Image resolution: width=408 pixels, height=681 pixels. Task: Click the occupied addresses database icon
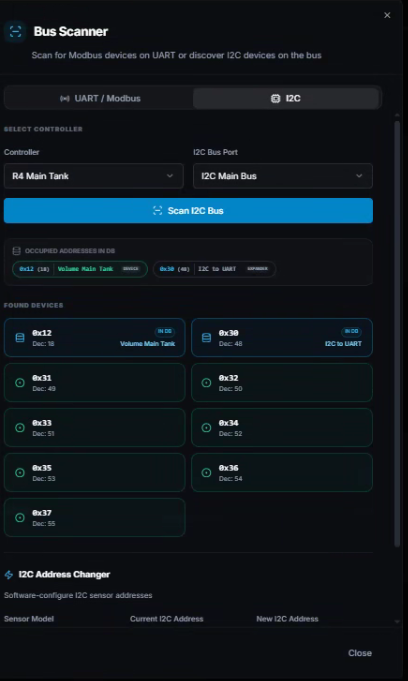(x=17, y=251)
